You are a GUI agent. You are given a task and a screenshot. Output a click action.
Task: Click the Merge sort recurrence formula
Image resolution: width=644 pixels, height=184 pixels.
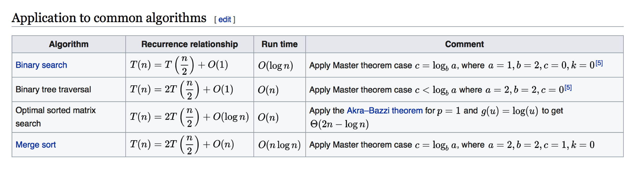coord(182,145)
